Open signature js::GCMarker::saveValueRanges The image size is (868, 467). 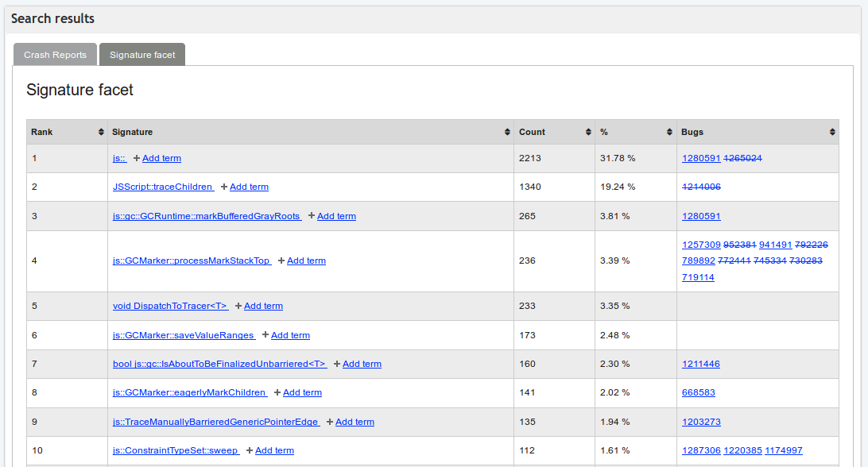pyautogui.click(x=184, y=335)
